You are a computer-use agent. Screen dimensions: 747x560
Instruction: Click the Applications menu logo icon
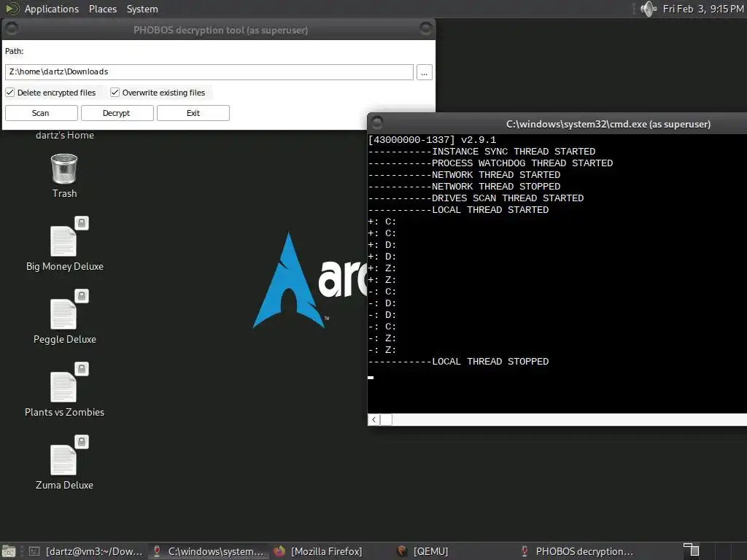(x=12, y=9)
